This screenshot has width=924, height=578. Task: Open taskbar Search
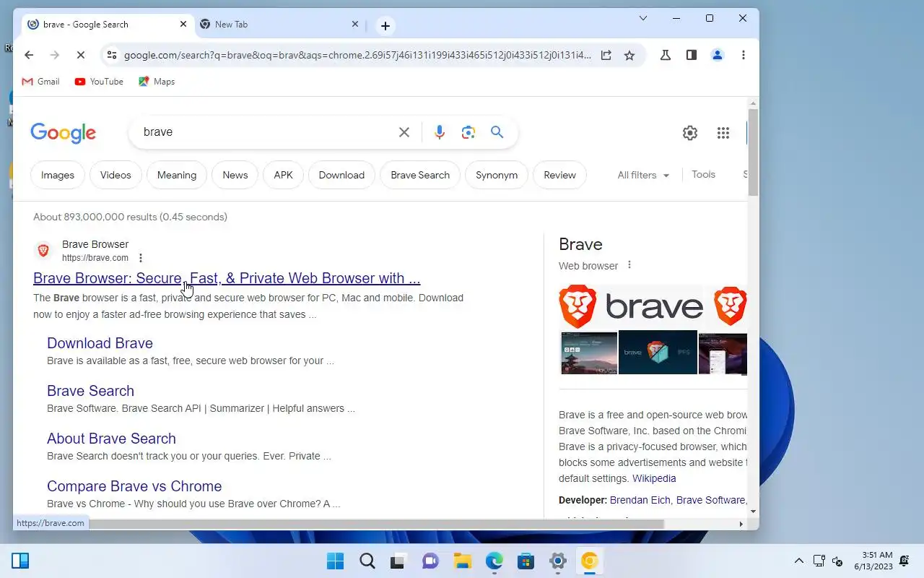[367, 561]
